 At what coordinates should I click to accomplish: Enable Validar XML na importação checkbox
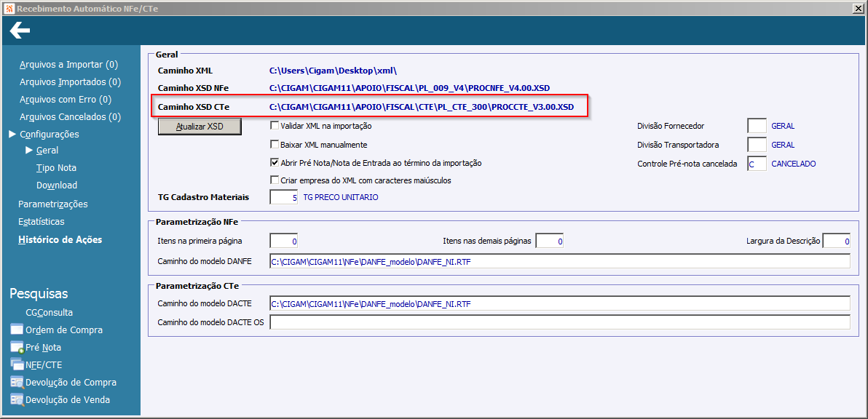tap(274, 125)
